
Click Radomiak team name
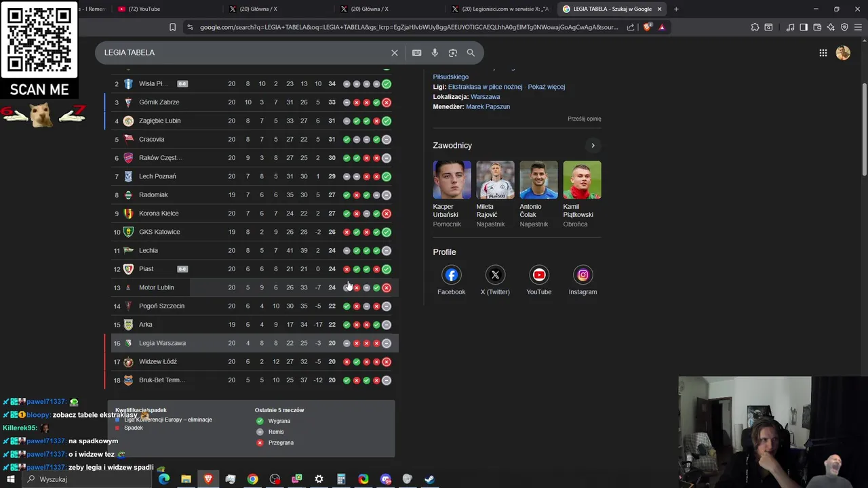pyautogui.click(x=153, y=195)
